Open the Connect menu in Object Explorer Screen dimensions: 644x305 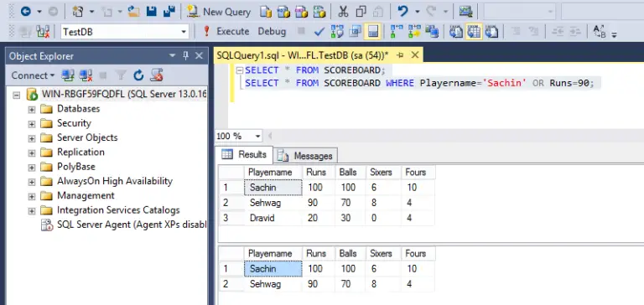33,75
